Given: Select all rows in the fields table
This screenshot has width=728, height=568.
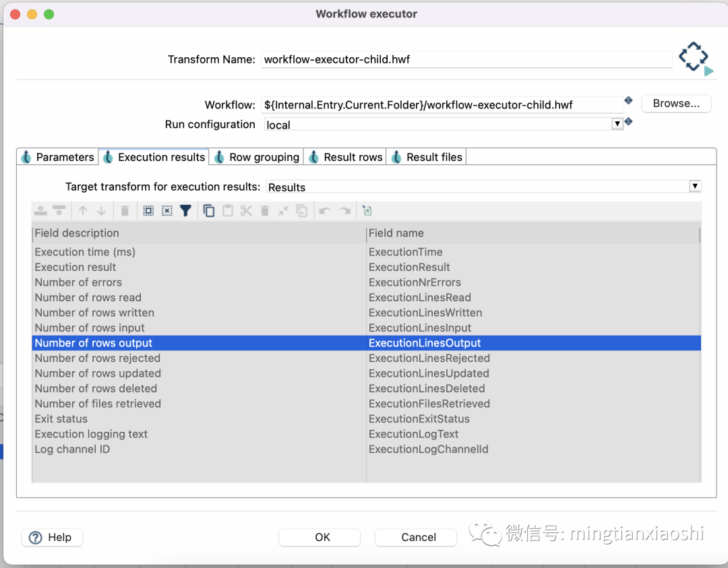Looking at the screenshot, I should [x=148, y=211].
